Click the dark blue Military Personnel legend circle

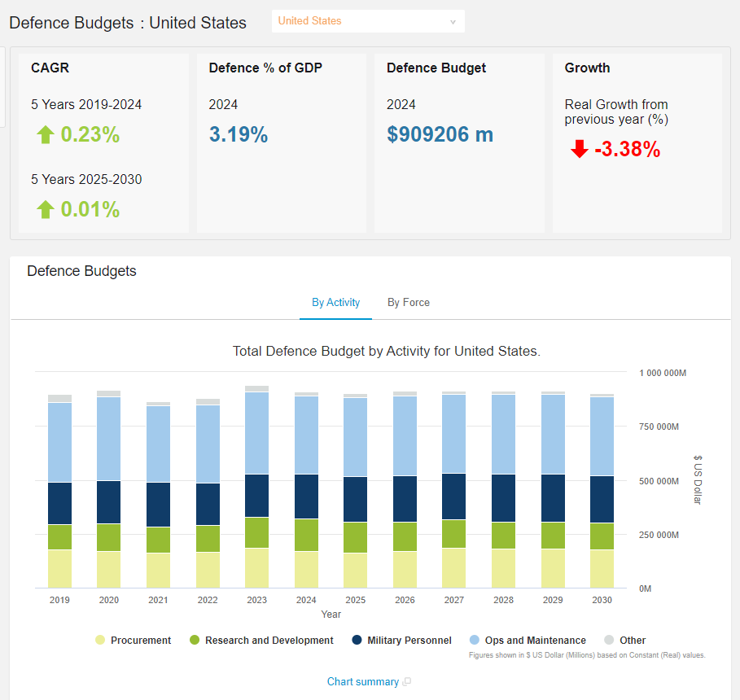(x=357, y=641)
